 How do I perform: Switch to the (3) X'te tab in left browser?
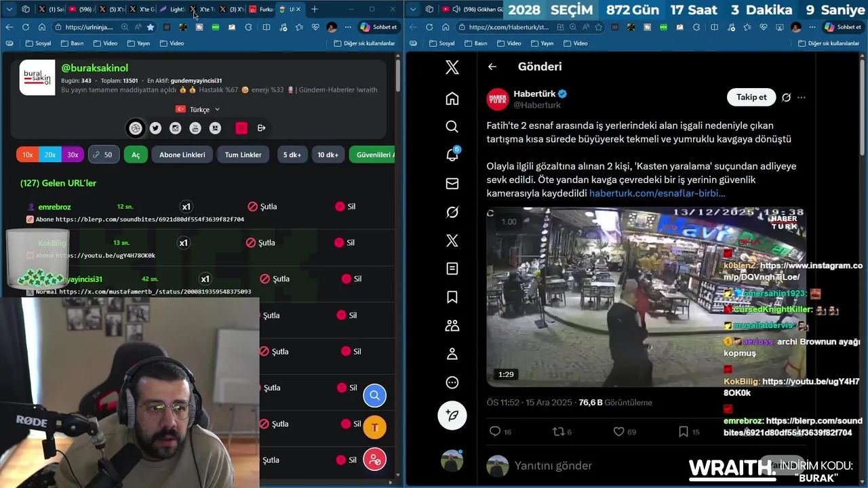[232, 9]
